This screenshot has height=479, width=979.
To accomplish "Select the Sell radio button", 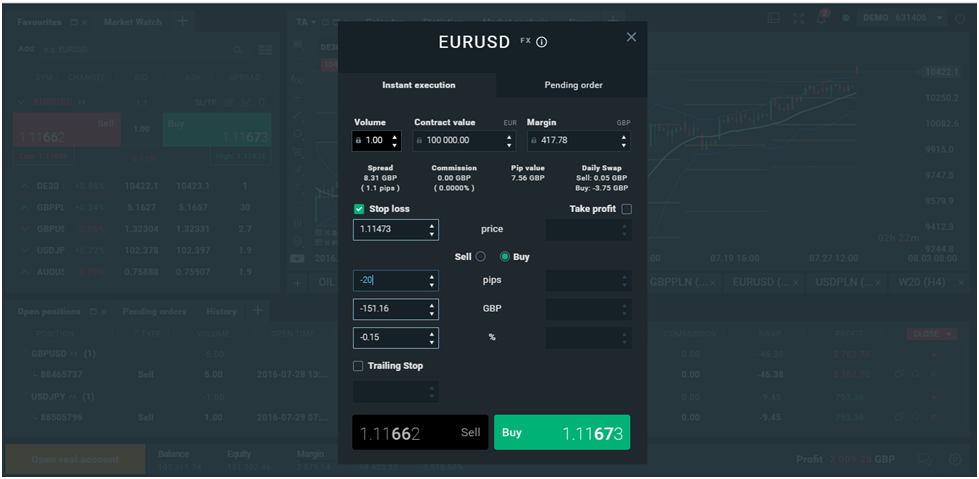I will coord(480,256).
